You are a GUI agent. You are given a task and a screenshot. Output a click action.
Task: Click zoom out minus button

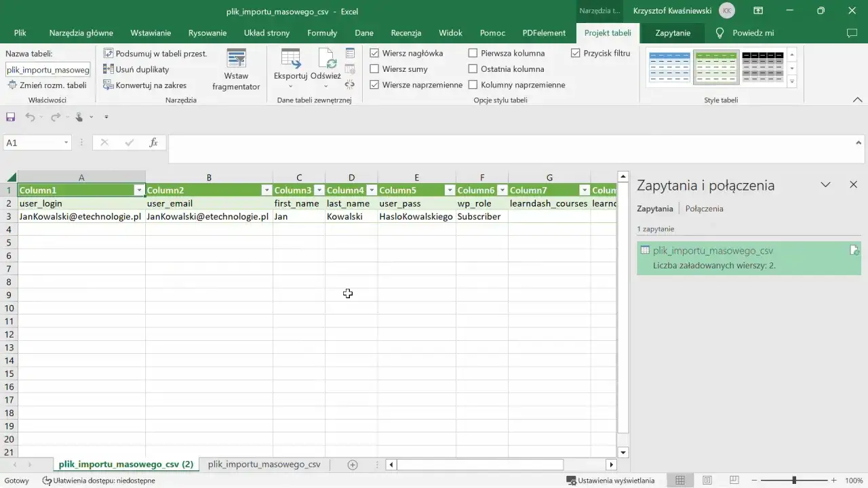755,481
